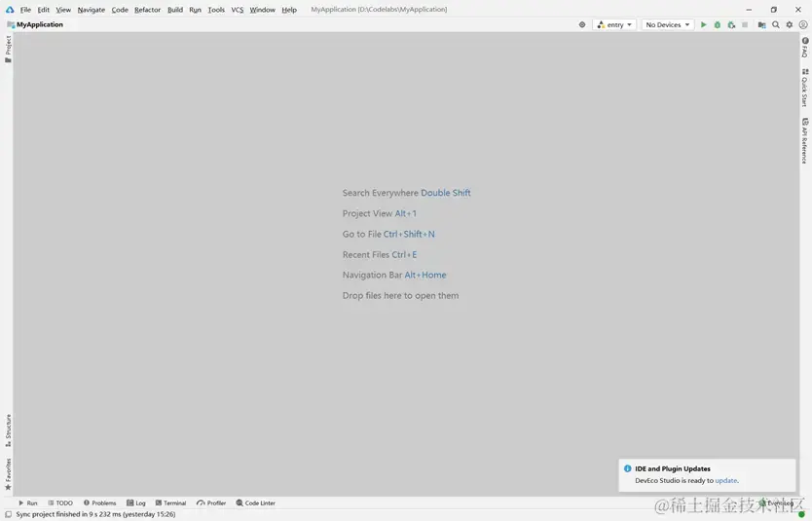Open the Run menu in the menu bar
The width and height of the screenshot is (812, 521).
pyautogui.click(x=196, y=10)
